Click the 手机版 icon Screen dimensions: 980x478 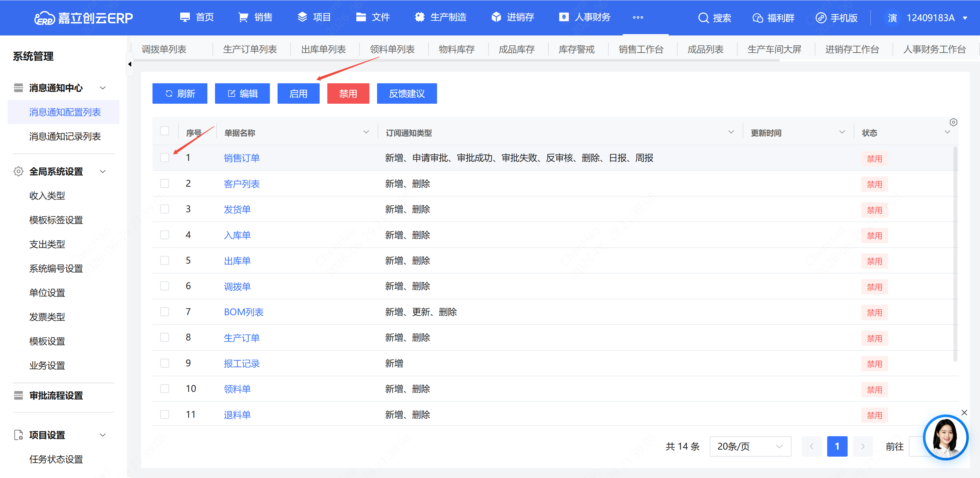(821, 18)
